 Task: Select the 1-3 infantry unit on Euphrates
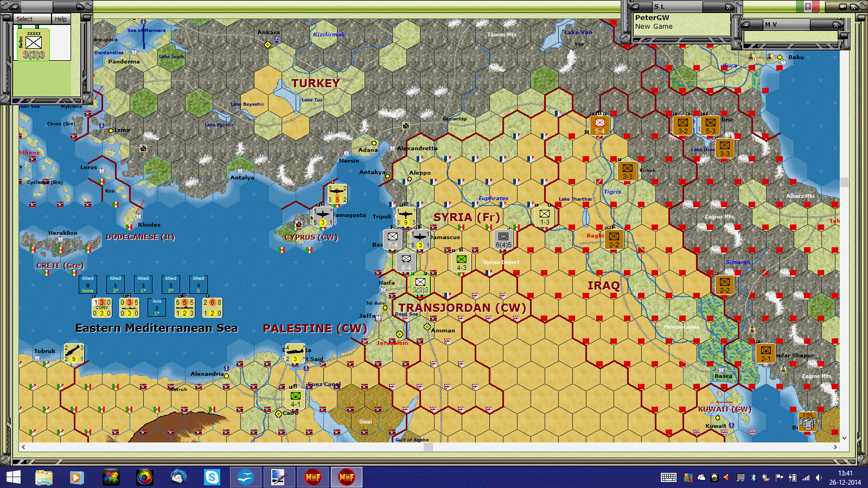[544, 216]
